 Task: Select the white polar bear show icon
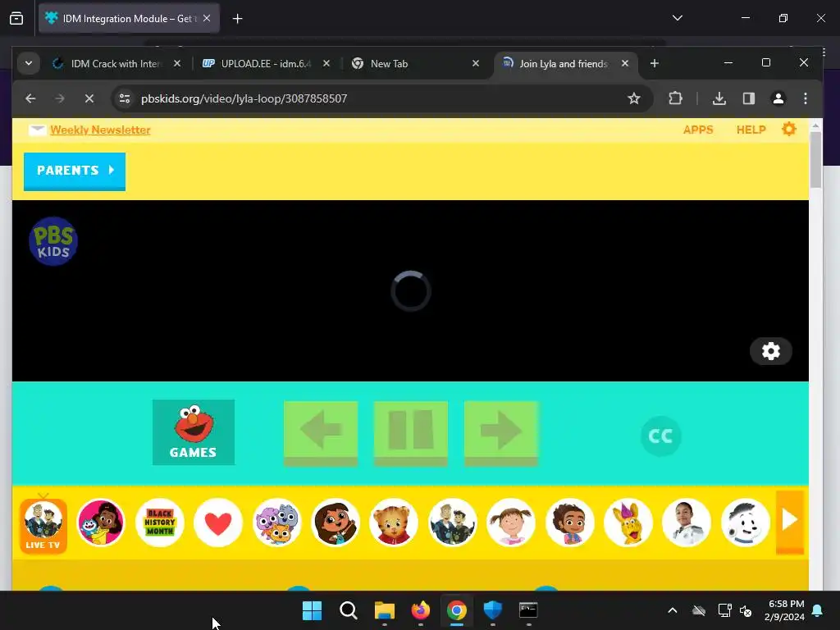click(x=745, y=523)
